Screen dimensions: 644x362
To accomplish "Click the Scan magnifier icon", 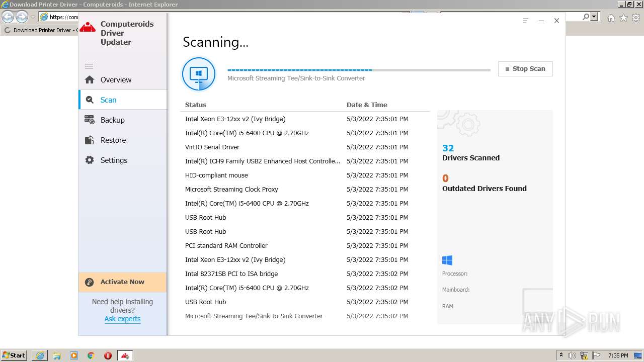I will coord(90,100).
